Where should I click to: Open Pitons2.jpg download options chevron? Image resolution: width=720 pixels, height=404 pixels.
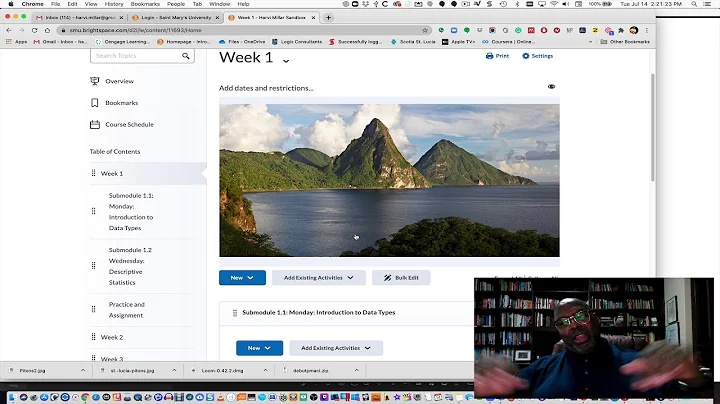click(x=83, y=370)
